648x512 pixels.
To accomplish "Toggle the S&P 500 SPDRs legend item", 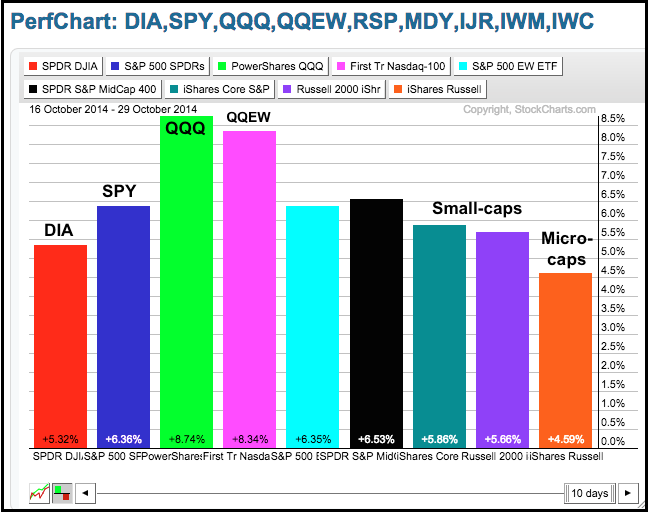I will (x=158, y=67).
